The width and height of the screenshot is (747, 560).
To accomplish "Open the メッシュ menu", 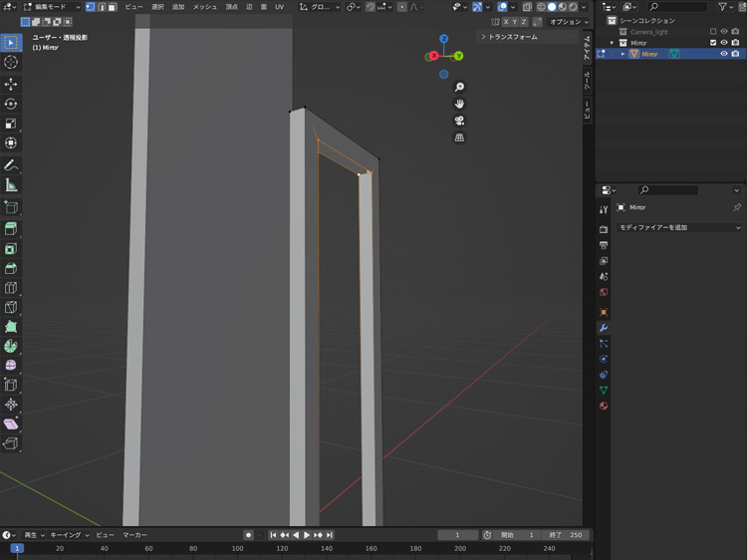I will click(x=205, y=6).
